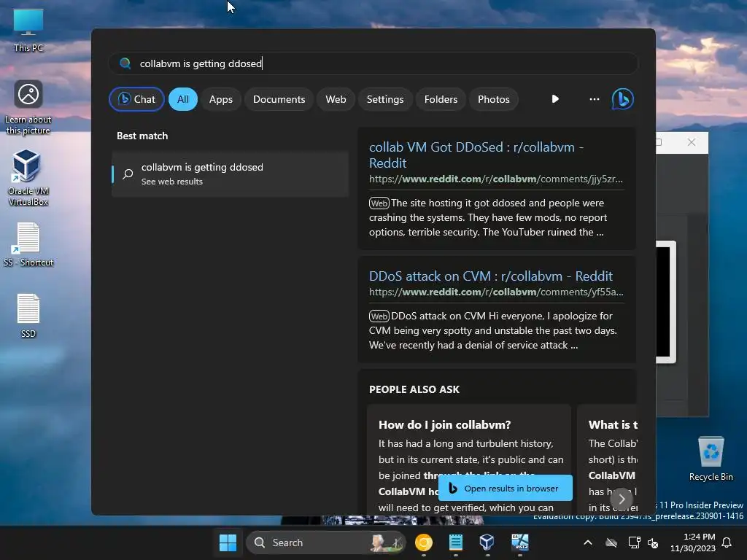Click the jjy5zr Reddit URL
The width and height of the screenshot is (747, 560).
tap(495, 179)
